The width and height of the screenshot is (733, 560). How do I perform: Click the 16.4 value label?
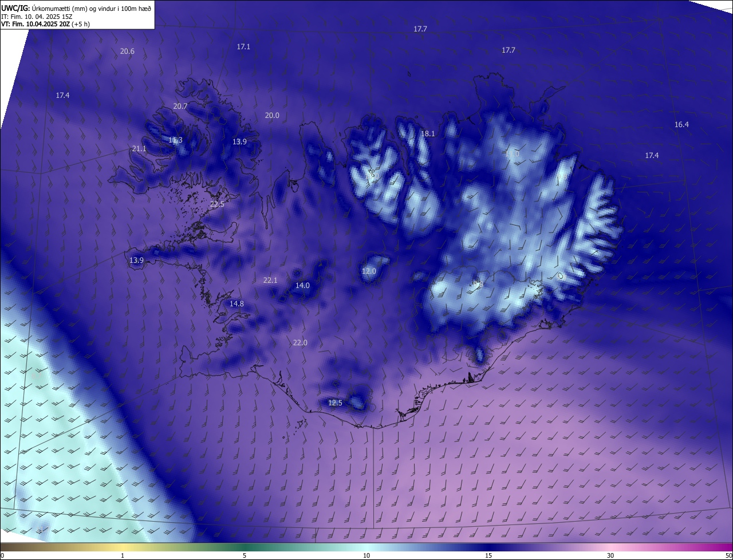(x=681, y=125)
